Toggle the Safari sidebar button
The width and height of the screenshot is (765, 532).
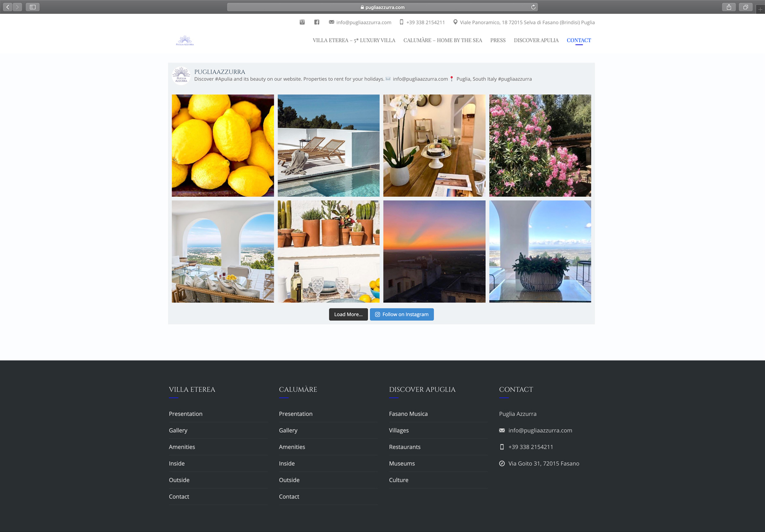(x=33, y=7)
